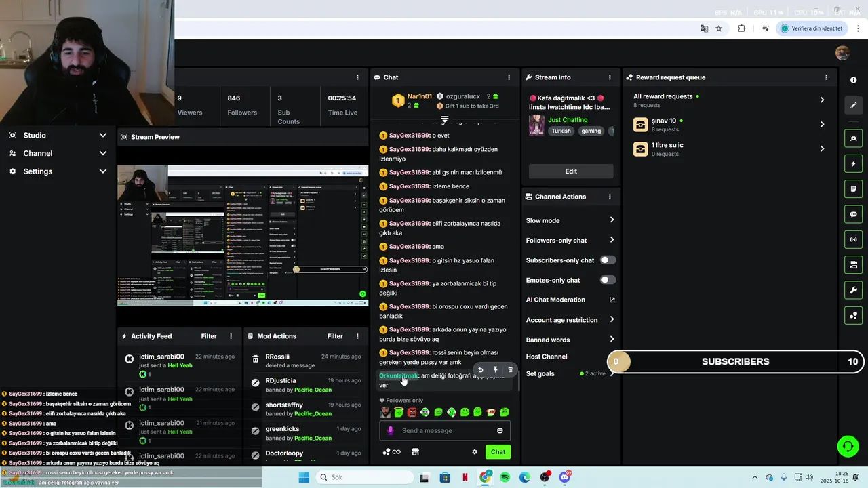Click the wrench tools icon in right sidebar
Viewport: 868px width, 488px height.
[853, 290]
